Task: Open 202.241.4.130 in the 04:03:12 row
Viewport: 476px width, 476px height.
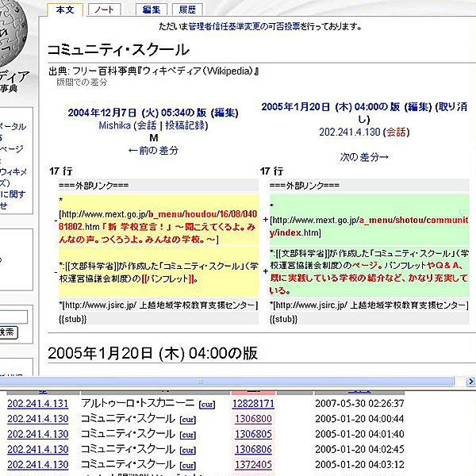Action: (x=38, y=464)
